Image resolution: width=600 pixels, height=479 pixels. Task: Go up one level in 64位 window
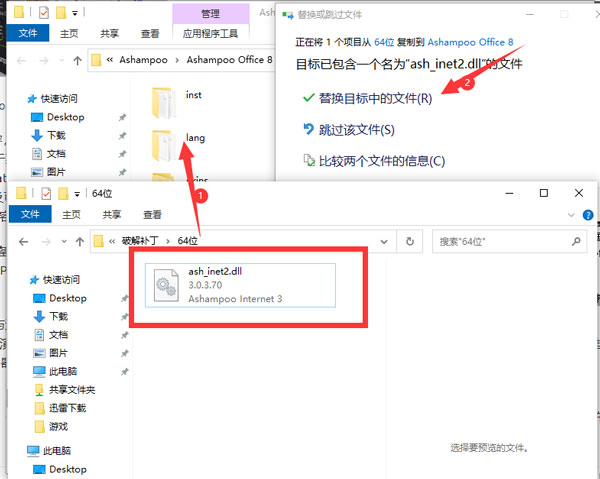point(80,241)
